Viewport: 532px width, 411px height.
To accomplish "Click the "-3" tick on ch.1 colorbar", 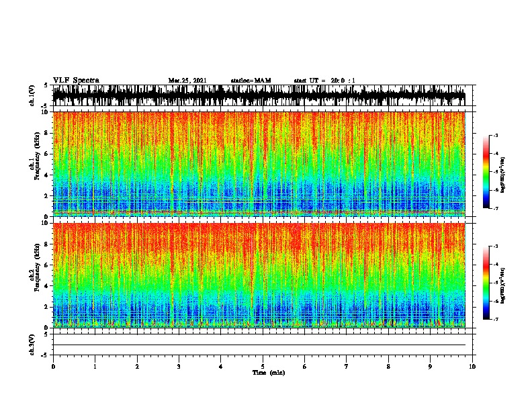I will 496,135.
